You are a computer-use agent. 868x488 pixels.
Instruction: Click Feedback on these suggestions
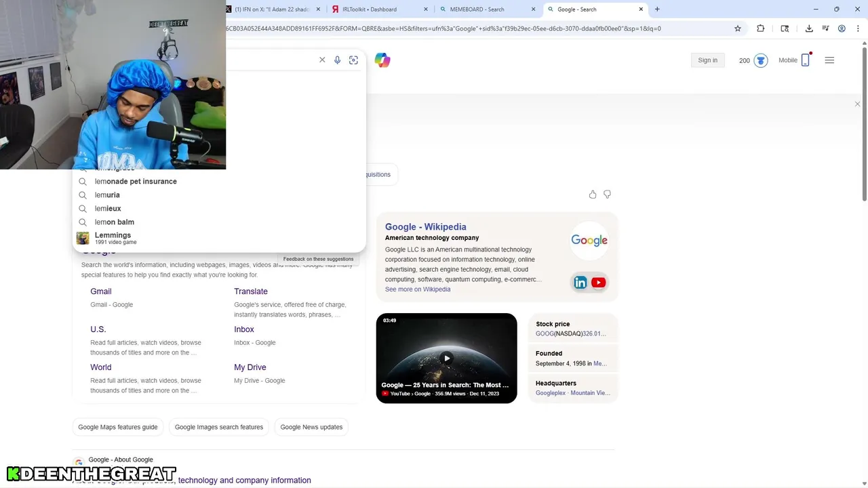318,259
